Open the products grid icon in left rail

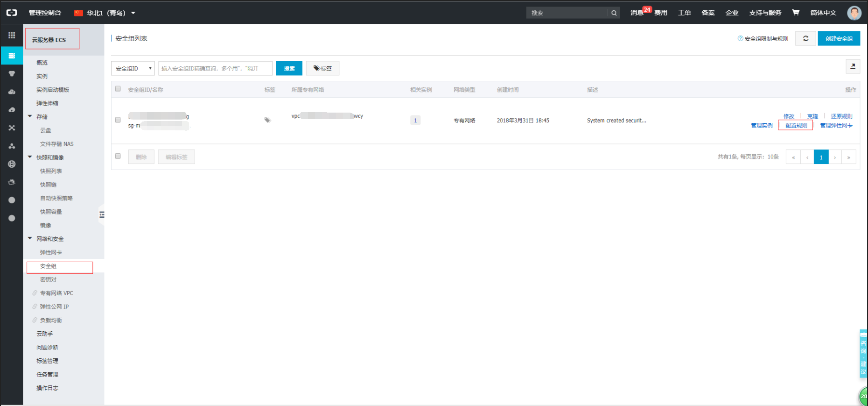tap(12, 36)
